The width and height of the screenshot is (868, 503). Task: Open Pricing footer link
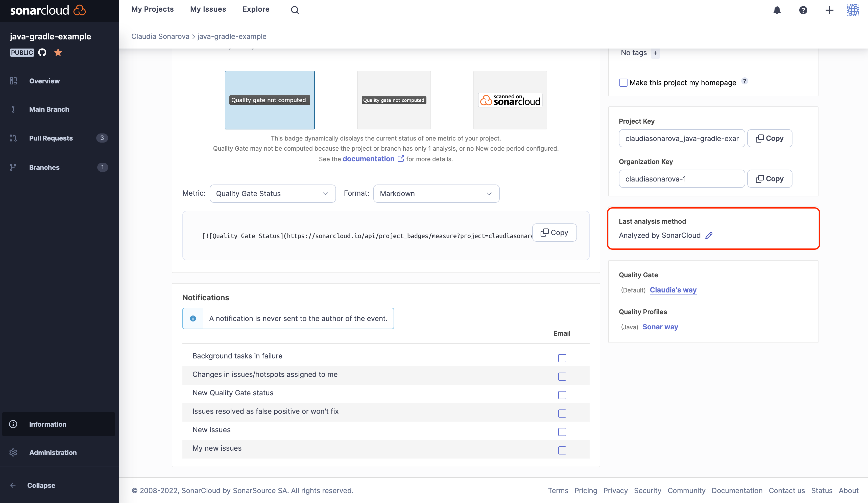(x=586, y=491)
